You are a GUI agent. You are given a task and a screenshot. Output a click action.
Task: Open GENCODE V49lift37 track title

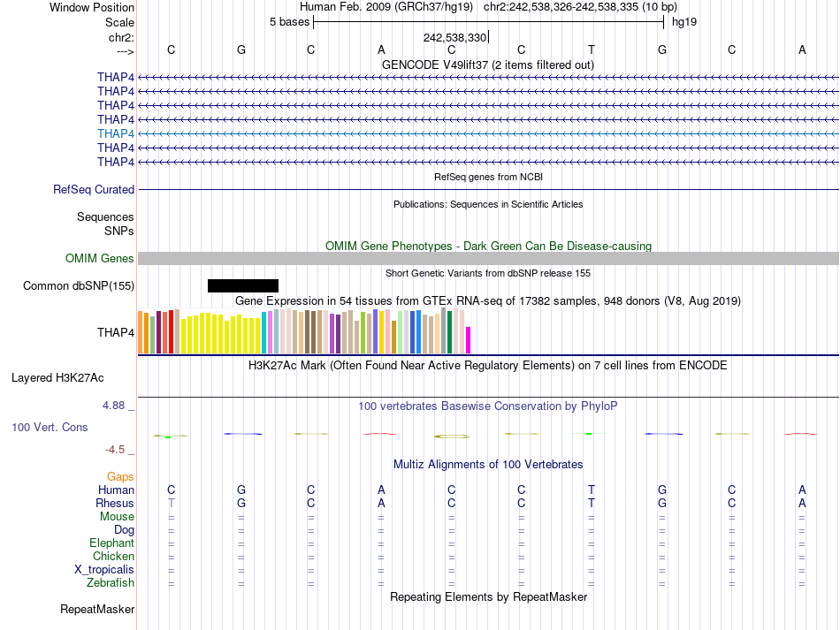point(487,65)
